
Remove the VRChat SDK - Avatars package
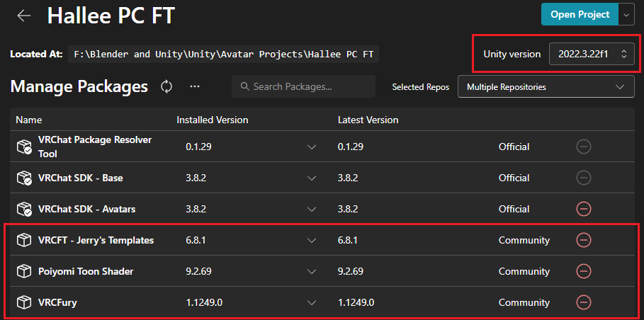tap(584, 209)
